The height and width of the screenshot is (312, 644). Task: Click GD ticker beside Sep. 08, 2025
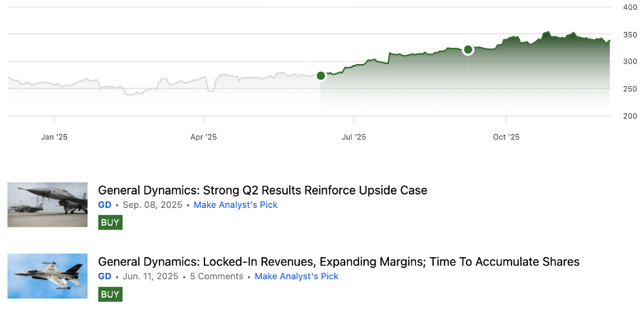[105, 205]
